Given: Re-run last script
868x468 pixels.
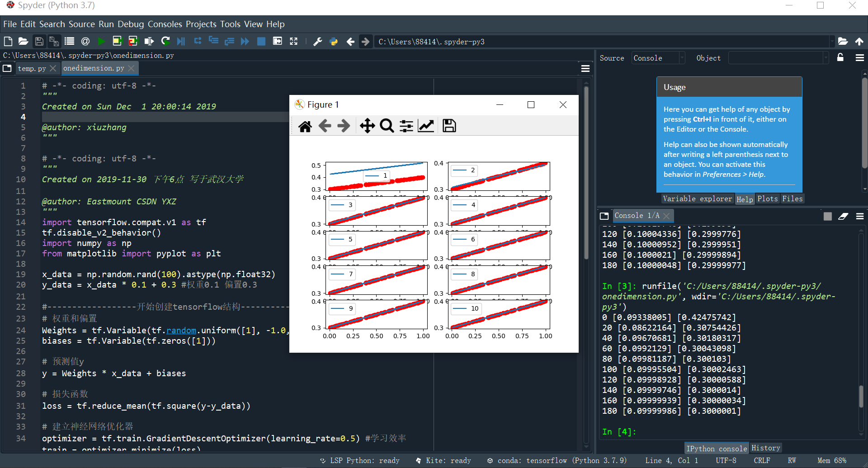Looking at the screenshot, I should coord(165,42).
